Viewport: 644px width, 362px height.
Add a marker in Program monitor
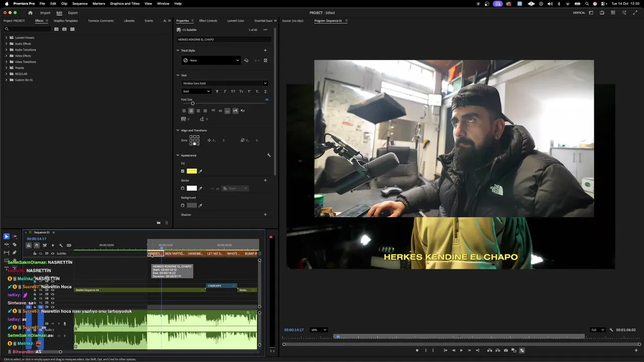[417, 350]
